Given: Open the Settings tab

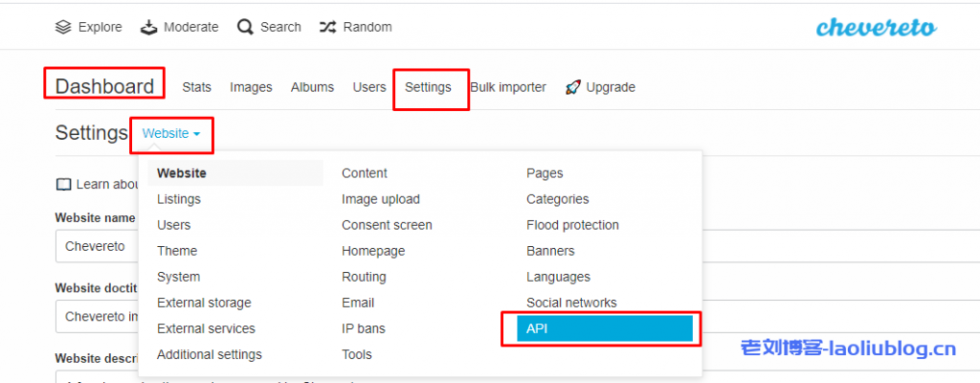Looking at the screenshot, I should (x=428, y=87).
